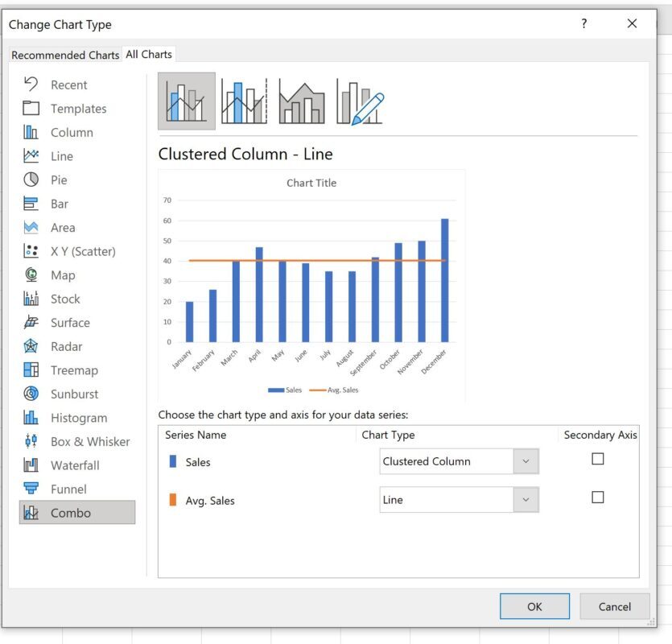The width and height of the screenshot is (672, 644).
Task: Open the Map chart category
Action: pos(77,275)
